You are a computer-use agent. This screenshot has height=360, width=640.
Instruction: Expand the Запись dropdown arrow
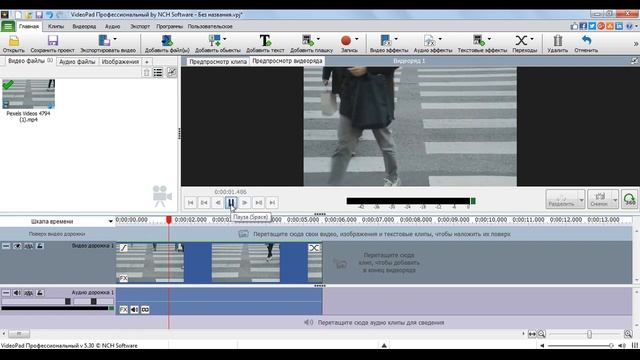356,39
